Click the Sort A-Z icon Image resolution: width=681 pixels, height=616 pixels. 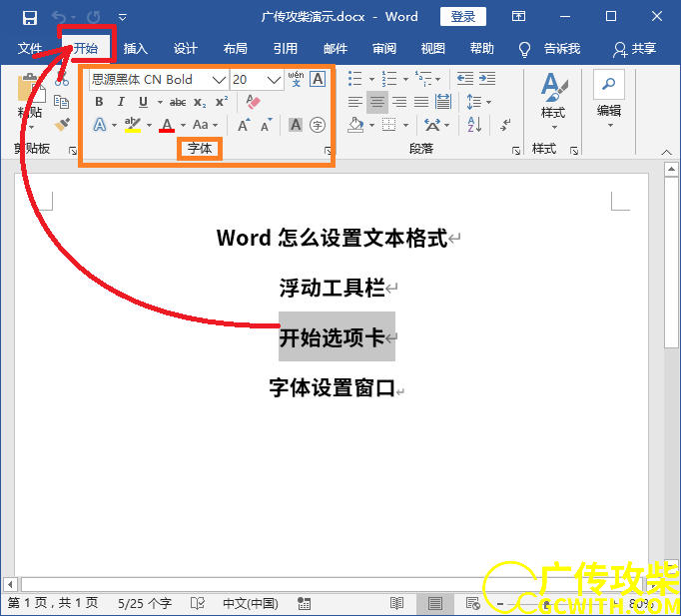pos(474,125)
